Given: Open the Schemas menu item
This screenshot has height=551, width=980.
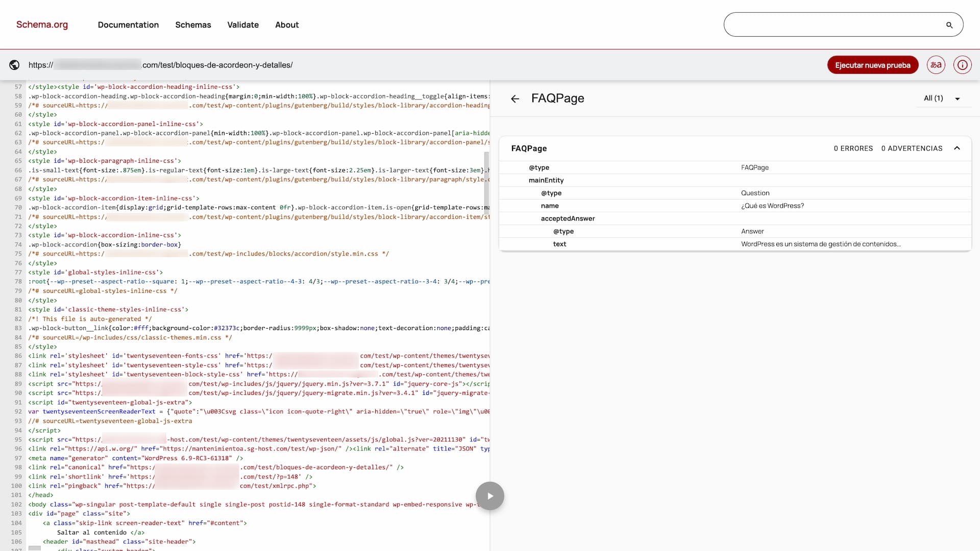Looking at the screenshot, I should 193,24.
